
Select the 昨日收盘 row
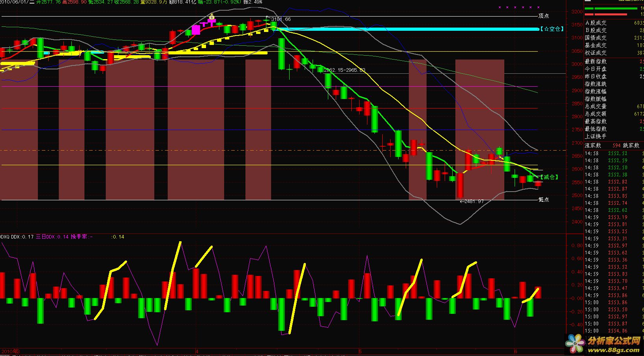(x=614, y=76)
